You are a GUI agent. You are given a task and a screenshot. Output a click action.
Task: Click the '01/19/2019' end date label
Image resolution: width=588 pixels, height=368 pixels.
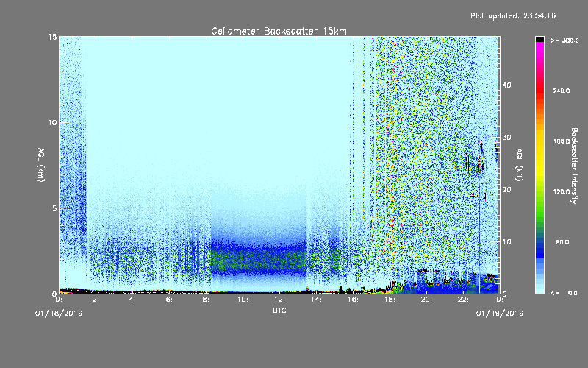coord(500,314)
